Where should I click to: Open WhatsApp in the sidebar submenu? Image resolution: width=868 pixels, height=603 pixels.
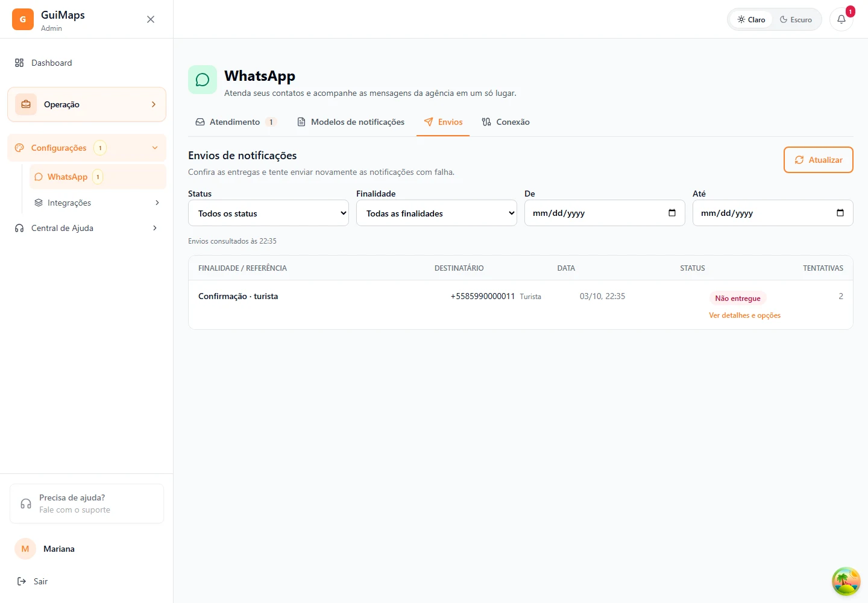(98, 177)
